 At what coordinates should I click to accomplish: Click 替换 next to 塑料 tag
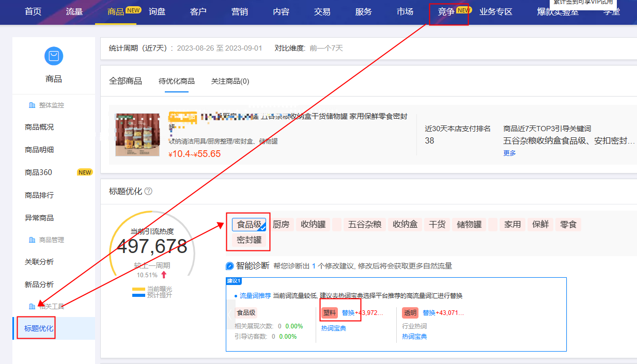click(348, 313)
